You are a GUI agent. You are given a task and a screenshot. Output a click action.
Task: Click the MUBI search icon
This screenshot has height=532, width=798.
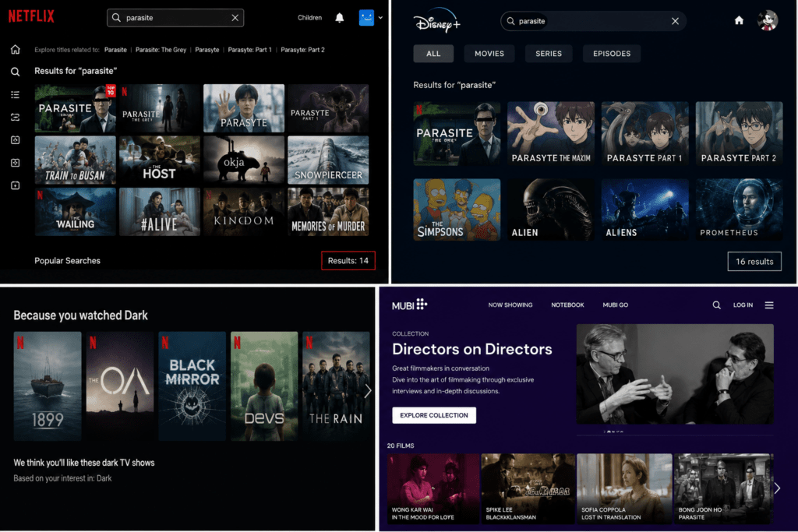[x=717, y=305]
